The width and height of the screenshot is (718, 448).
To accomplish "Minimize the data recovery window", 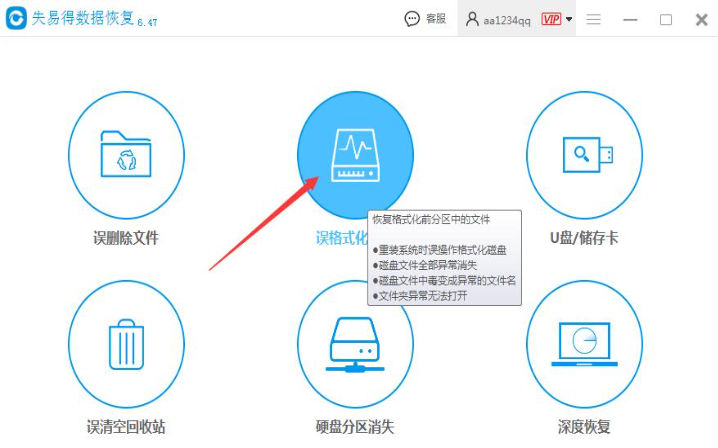I will 630,19.
